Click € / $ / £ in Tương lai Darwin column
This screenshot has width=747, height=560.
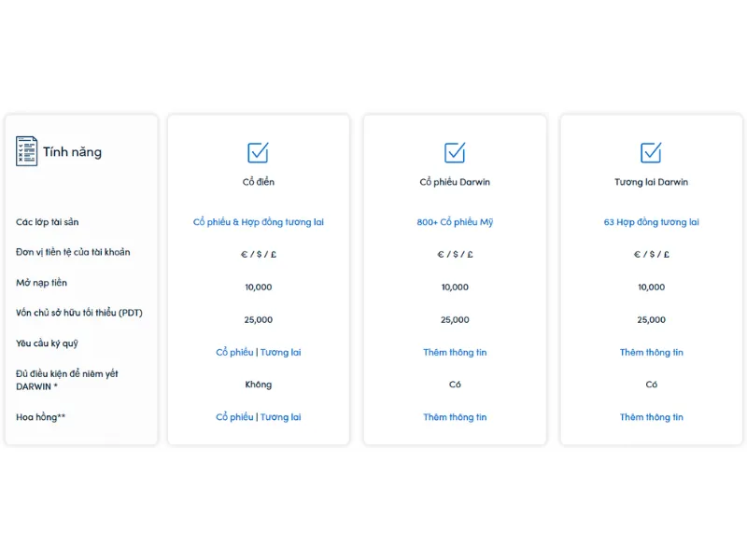[x=651, y=254]
